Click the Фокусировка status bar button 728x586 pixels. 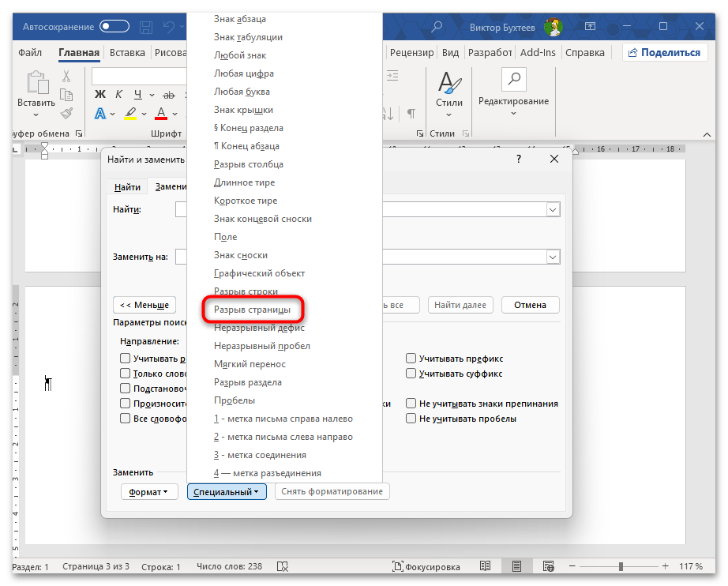click(x=426, y=566)
